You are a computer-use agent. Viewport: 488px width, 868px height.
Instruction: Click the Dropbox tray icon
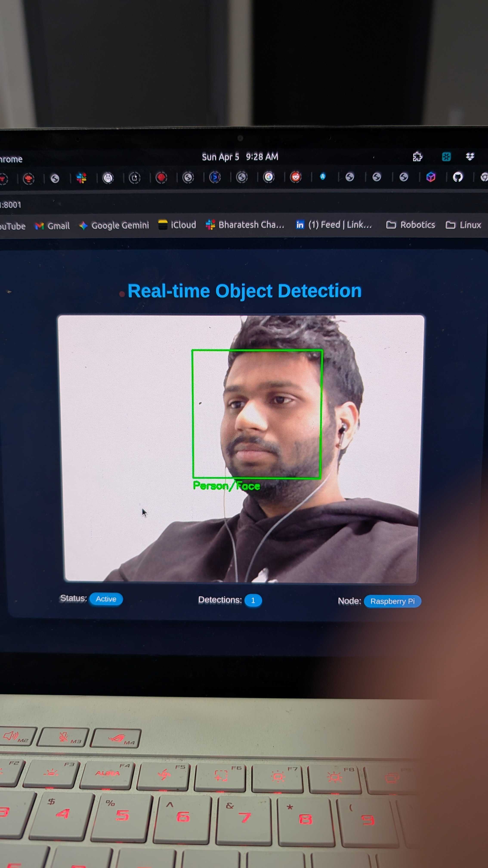tap(470, 157)
